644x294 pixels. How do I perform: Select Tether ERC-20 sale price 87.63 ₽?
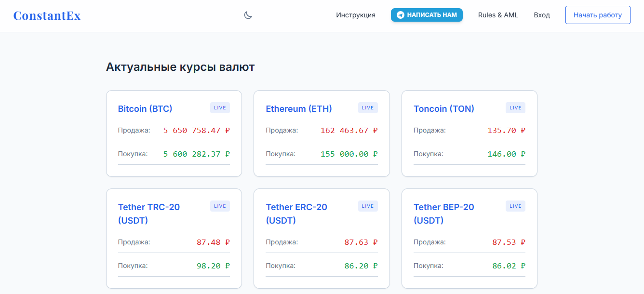click(x=361, y=242)
